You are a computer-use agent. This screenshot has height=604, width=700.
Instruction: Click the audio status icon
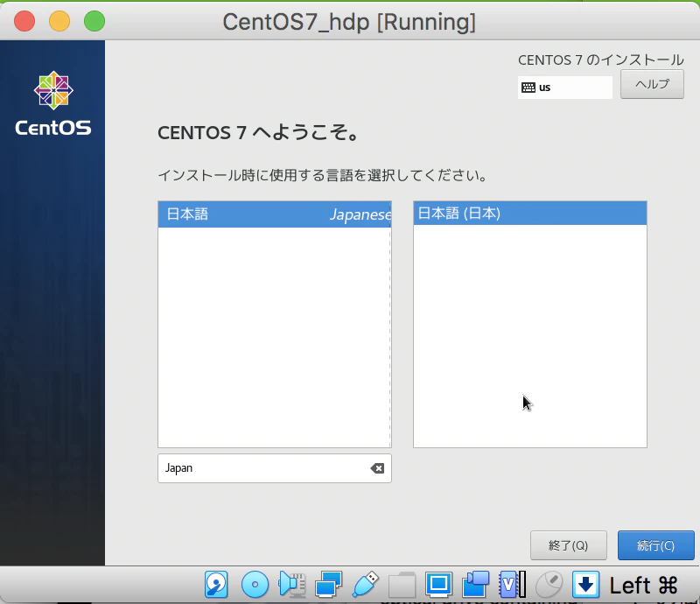coord(291,585)
